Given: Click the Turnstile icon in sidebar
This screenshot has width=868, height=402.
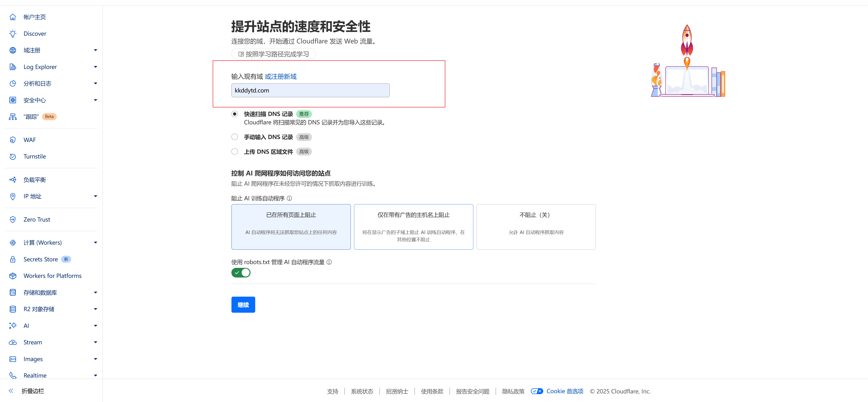Looking at the screenshot, I should point(13,156).
